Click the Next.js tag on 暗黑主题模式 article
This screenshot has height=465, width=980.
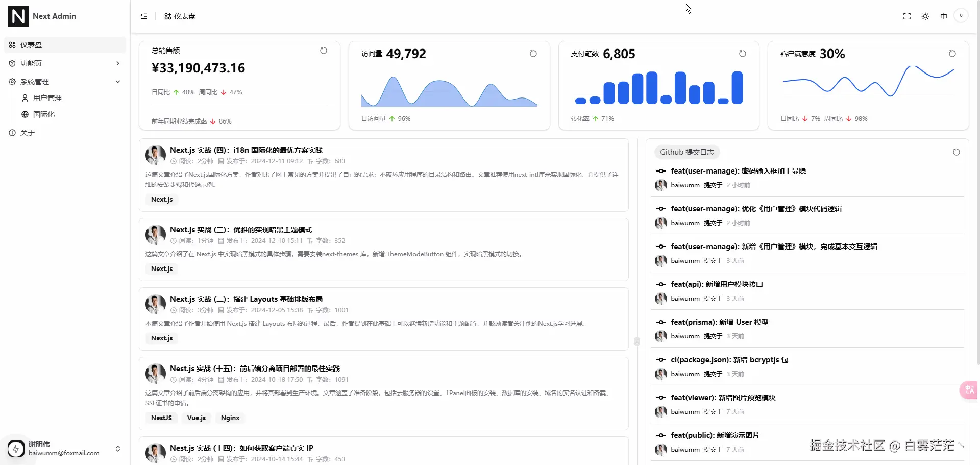[x=162, y=269]
